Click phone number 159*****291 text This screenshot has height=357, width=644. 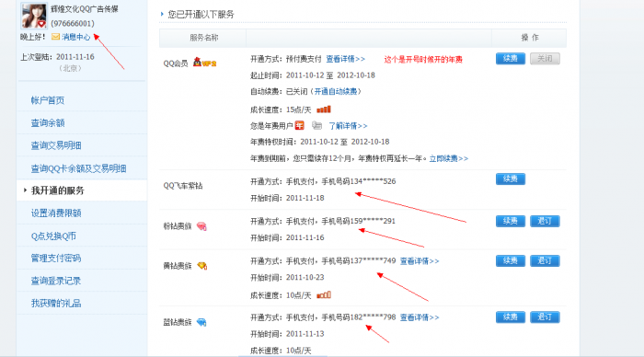pos(373,222)
